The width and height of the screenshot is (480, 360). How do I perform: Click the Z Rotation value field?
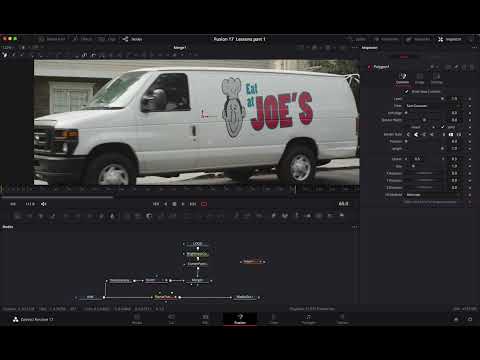tap(455, 187)
